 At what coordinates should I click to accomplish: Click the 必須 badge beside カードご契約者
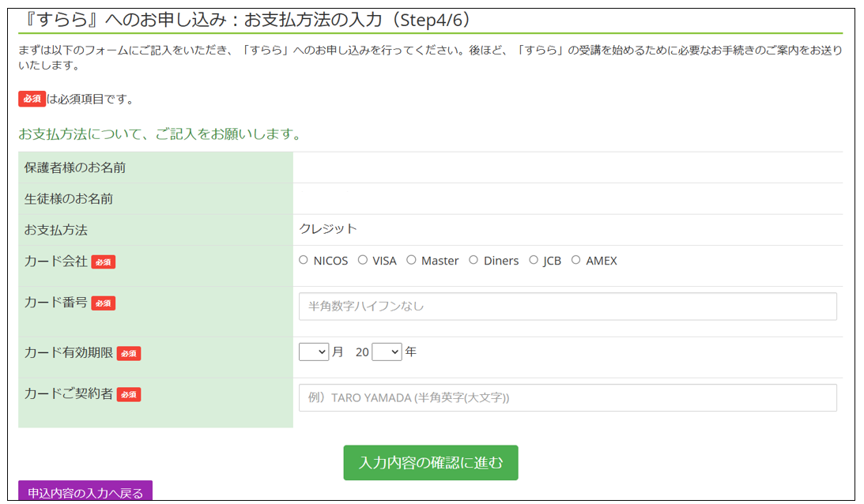pos(129,394)
